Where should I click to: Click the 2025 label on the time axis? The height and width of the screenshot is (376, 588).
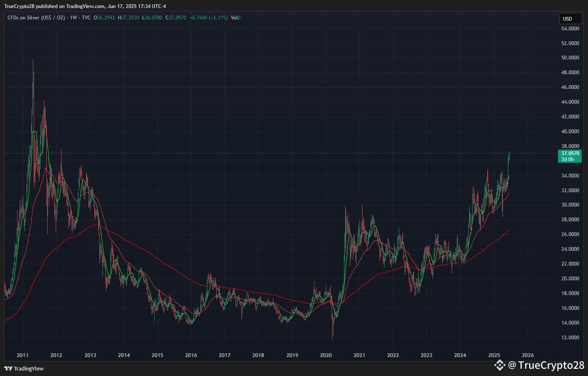[494, 355]
